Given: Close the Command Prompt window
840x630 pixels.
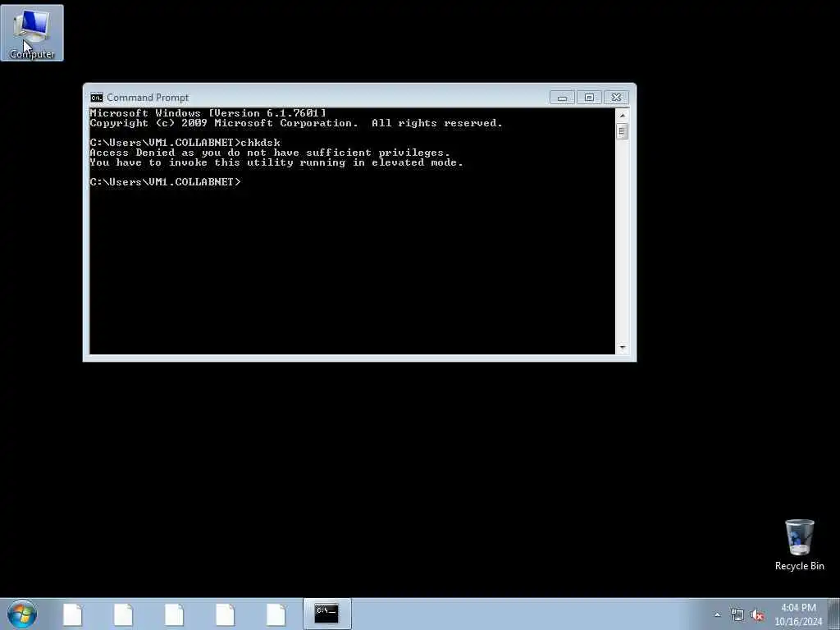Looking at the screenshot, I should pyautogui.click(x=617, y=98).
